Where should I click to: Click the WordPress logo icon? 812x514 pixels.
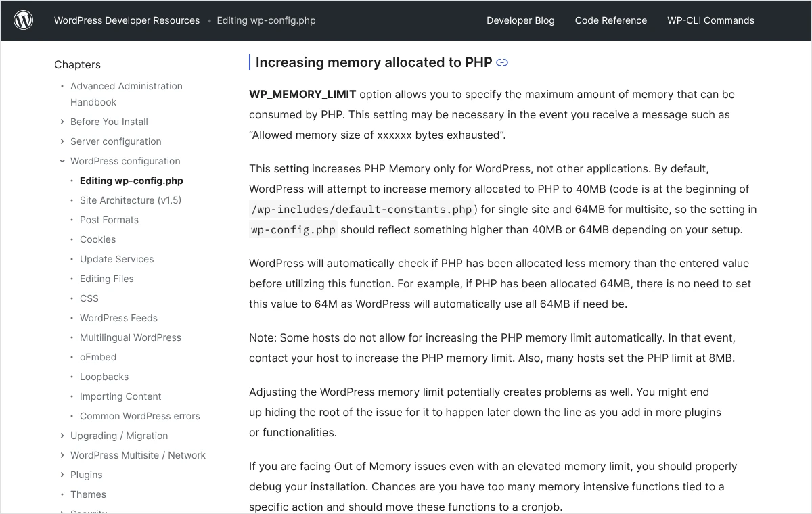point(24,20)
